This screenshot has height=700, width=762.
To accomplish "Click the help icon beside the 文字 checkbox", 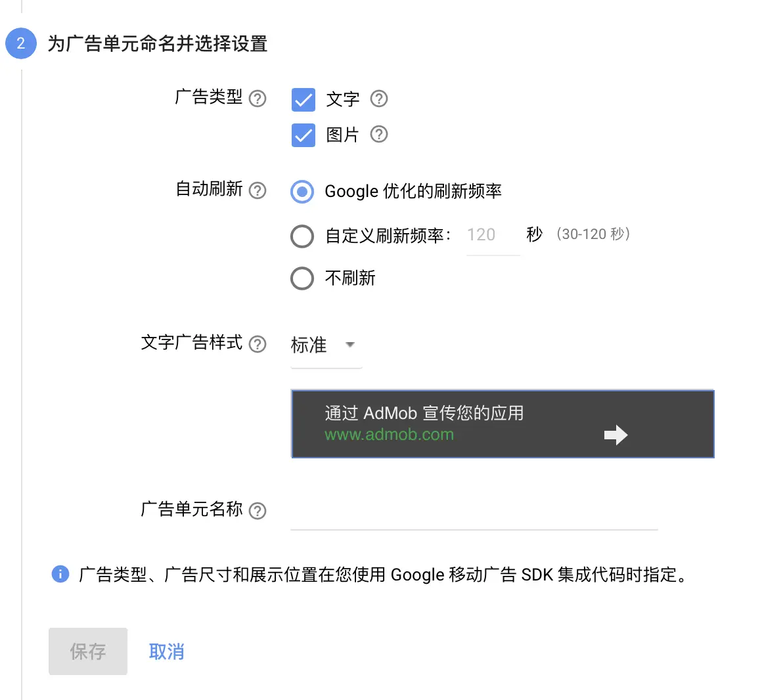I will (x=379, y=99).
